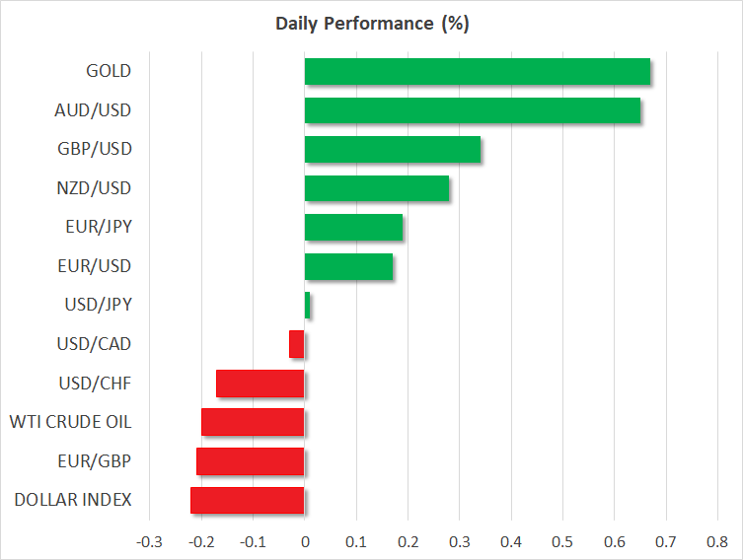Select the EUR/JPY green bar
Screen dimensions: 743x560
[353, 228]
